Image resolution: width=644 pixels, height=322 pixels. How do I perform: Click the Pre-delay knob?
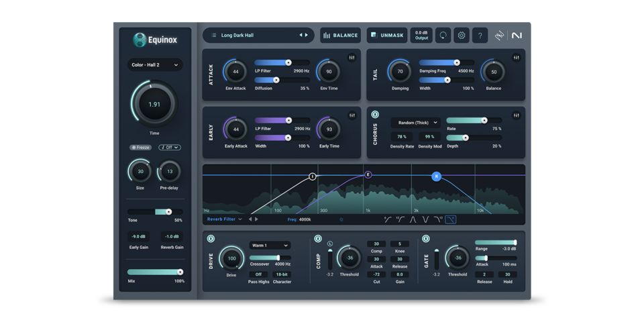click(170, 171)
